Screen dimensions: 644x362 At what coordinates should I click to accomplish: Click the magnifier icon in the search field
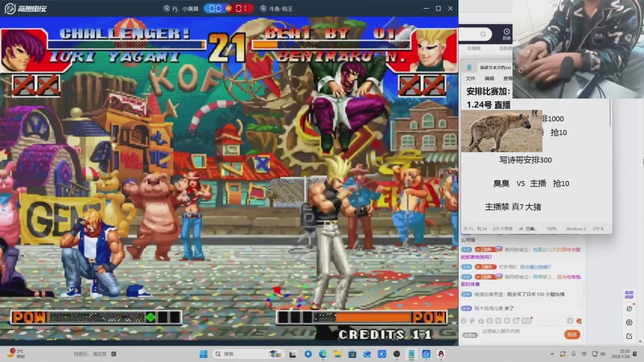(483, 34)
